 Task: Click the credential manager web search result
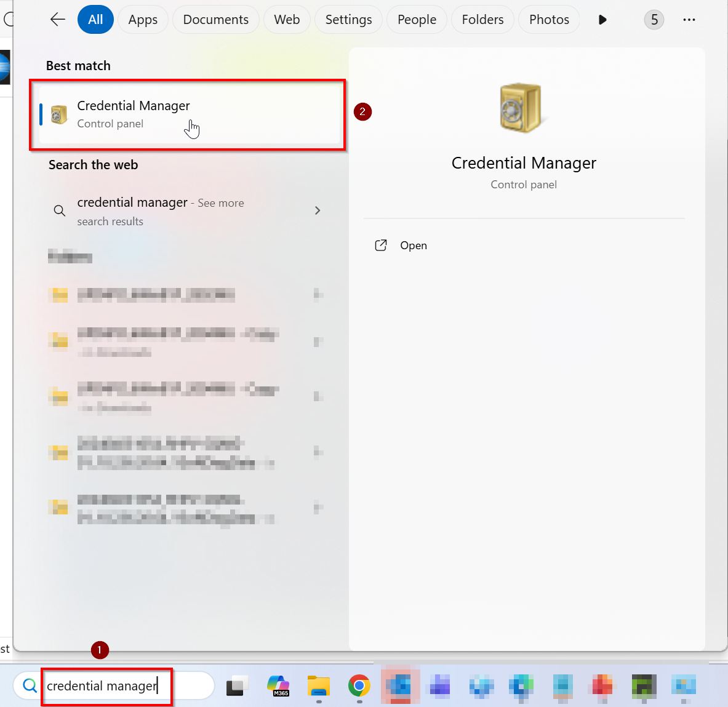pyautogui.click(x=160, y=210)
